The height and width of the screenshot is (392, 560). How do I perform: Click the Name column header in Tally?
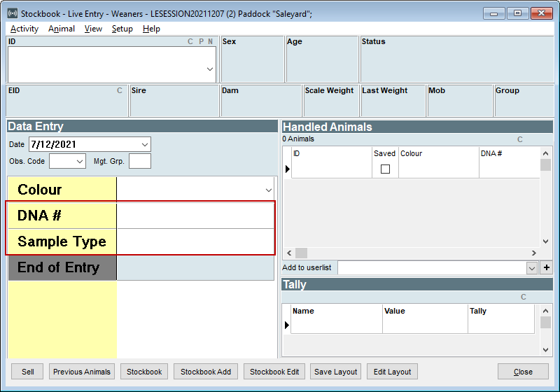click(337, 311)
